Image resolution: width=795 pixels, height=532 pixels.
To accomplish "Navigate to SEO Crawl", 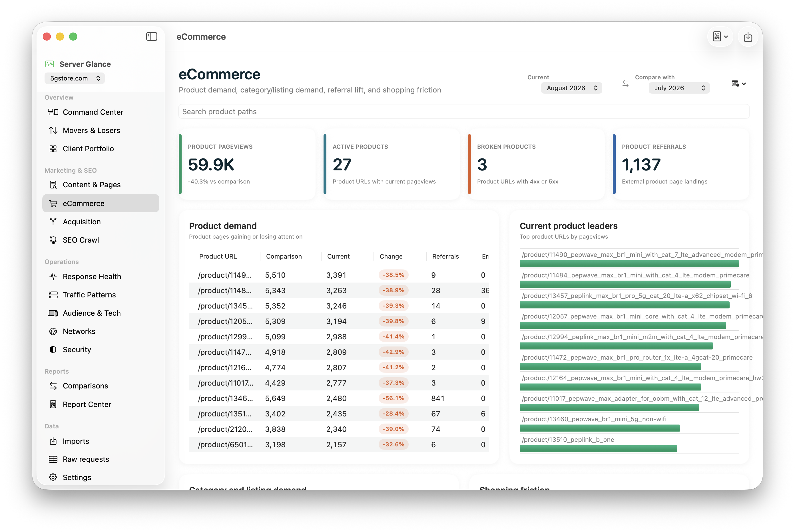I will pyautogui.click(x=101, y=240).
